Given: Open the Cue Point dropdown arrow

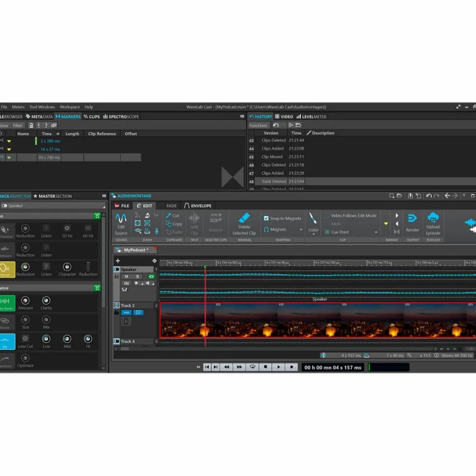Looking at the screenshot, I should tap(376, 232).
